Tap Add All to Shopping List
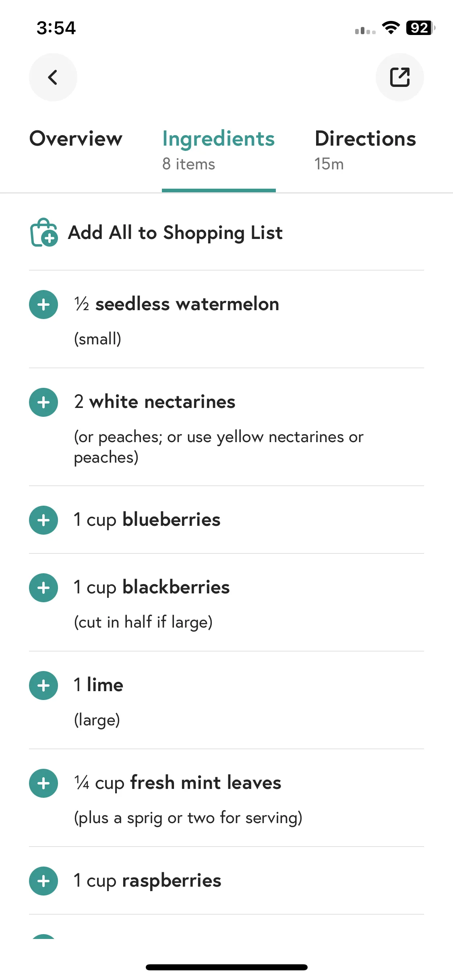Screen dimensions: 453x980 point(176,233)
